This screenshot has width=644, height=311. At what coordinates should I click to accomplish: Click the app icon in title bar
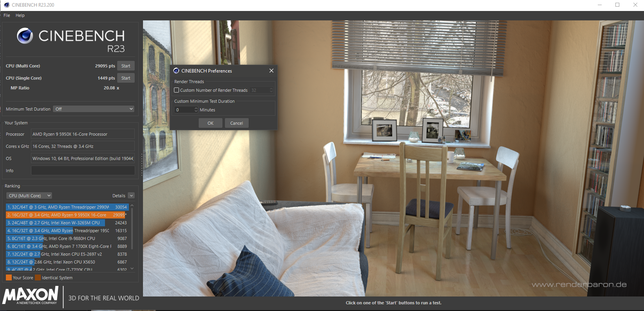(7, 5)
